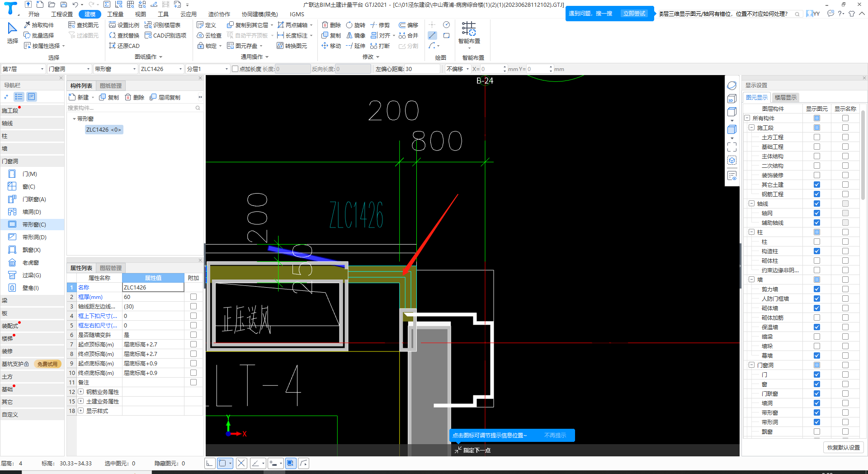The height and width of the screenshot is (474, 868).
Task: Click the 3D view icon on canvas toolbar
Action: pos(732,99)
